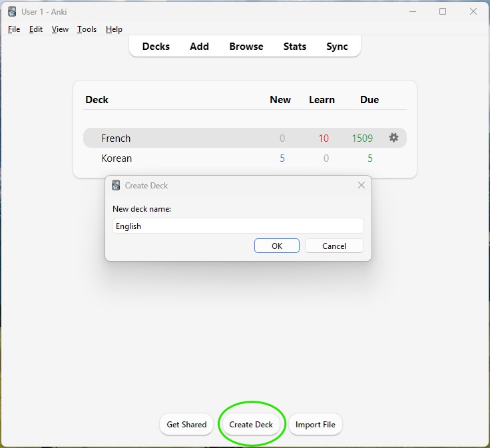Click the Anki title bar app icon
The width and height of the screenshot is (490, 448).
pos(12,11)
